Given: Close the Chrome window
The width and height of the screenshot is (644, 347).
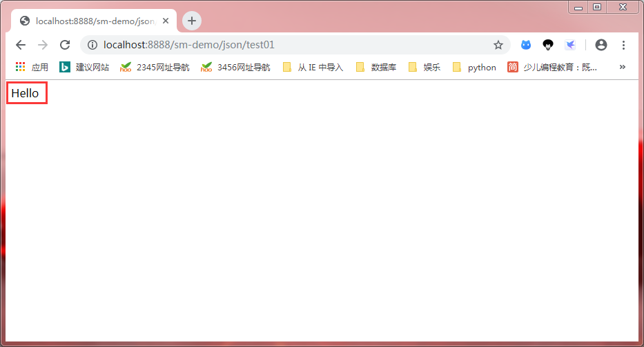Looking at the screenshot, I should pyautogui.click(x=623, y=7).
